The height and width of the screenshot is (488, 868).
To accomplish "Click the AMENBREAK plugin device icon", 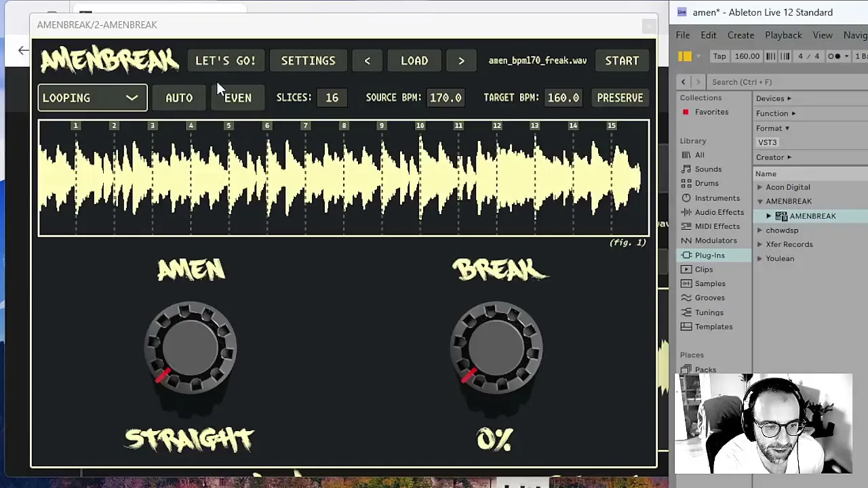I will pos(781,216).
